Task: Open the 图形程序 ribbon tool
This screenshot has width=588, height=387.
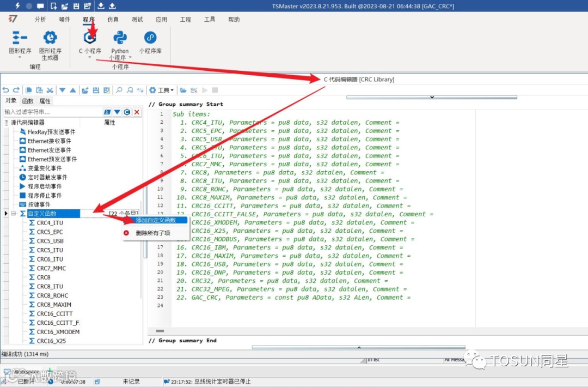Action: point(20,43)
